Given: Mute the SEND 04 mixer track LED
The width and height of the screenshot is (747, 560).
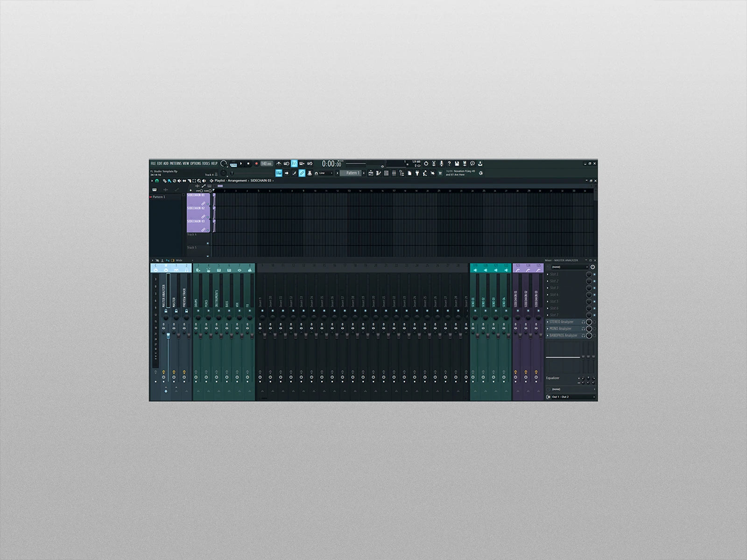Looking at the screenshot, I should 506,310.
